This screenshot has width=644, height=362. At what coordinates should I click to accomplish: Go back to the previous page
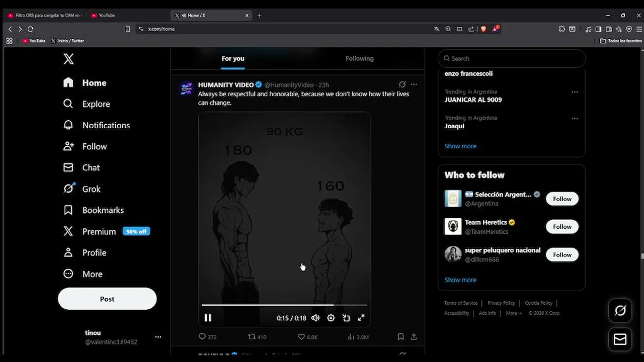pyautogui.click(x=10, y=29)
